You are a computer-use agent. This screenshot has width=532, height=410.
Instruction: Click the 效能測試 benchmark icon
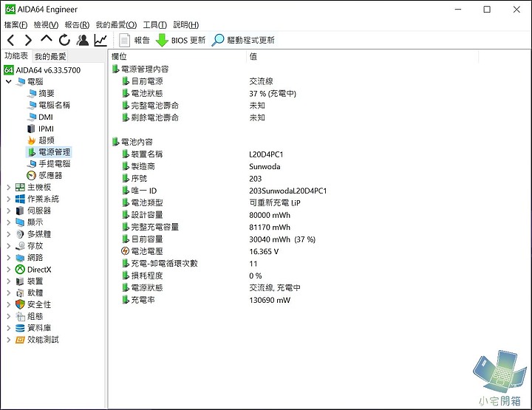point(21,340)
